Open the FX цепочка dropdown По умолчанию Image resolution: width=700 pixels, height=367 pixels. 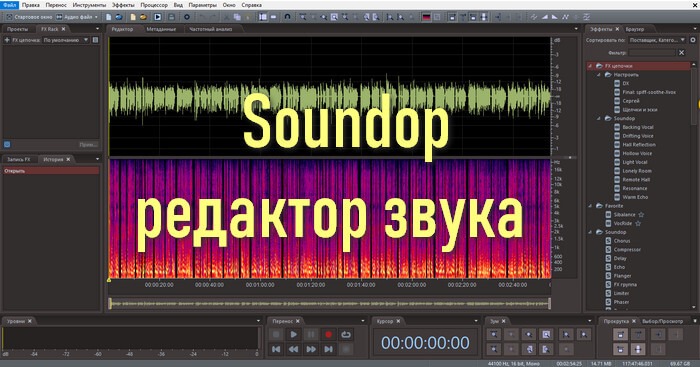coord(66,40)
